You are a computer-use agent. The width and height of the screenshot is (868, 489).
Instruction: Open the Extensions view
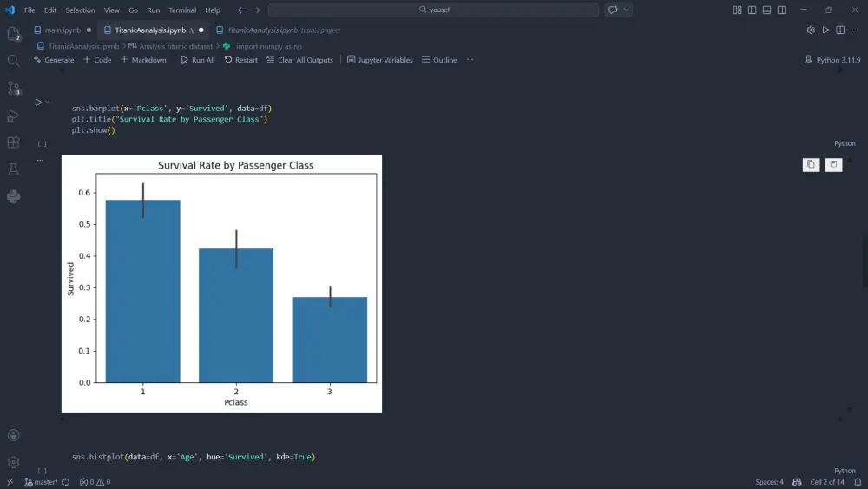[13, 142]
